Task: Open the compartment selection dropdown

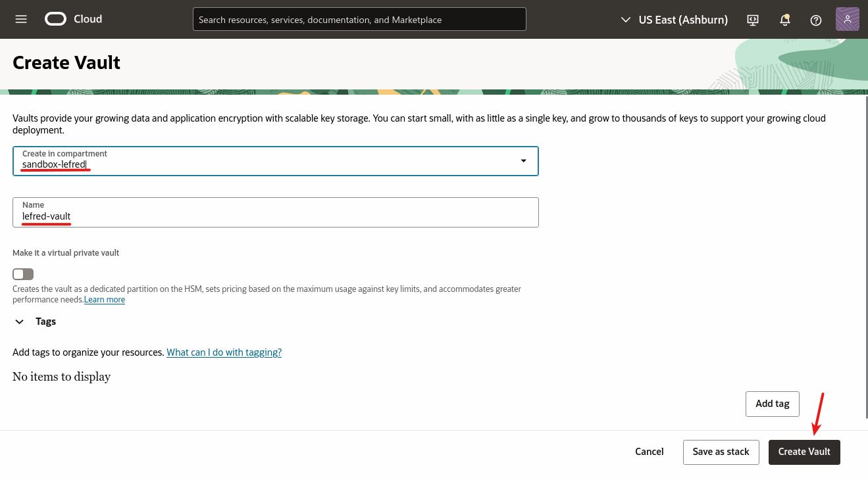Action: coord(523,160)
